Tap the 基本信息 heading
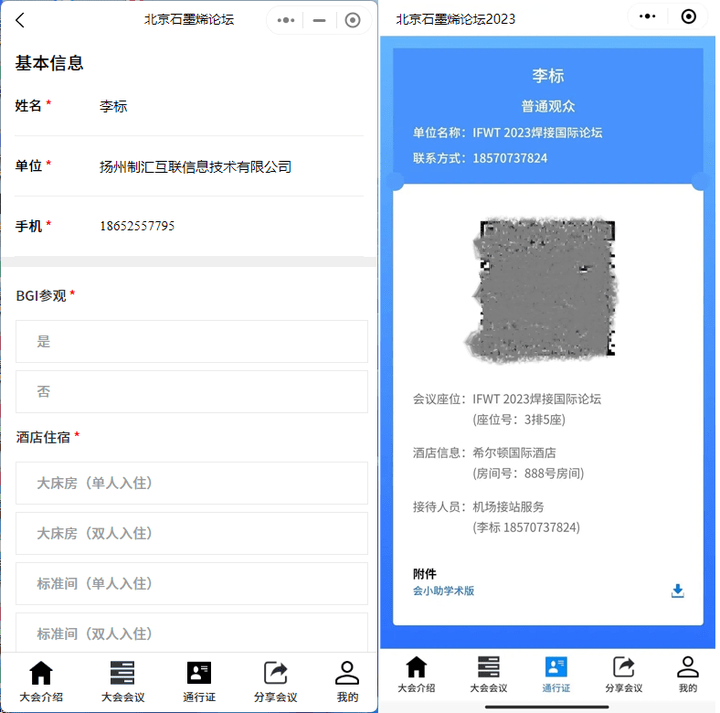Viewport: 720px width, 713px height. point(49,63)
